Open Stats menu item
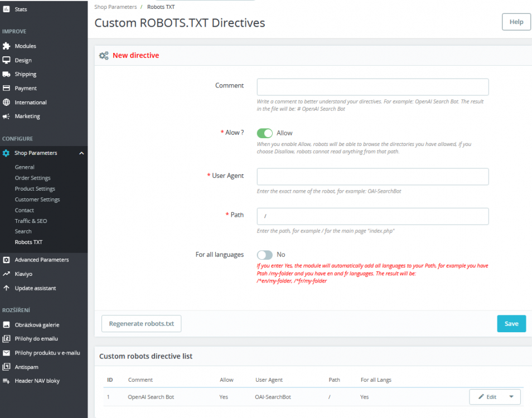 pos(21,9)
